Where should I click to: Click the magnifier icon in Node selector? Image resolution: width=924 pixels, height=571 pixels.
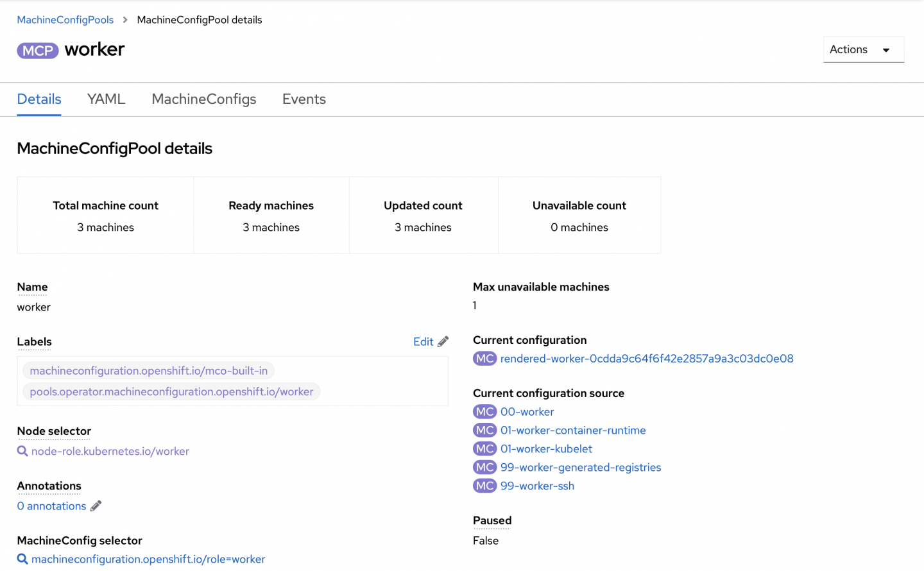(22, 452)
